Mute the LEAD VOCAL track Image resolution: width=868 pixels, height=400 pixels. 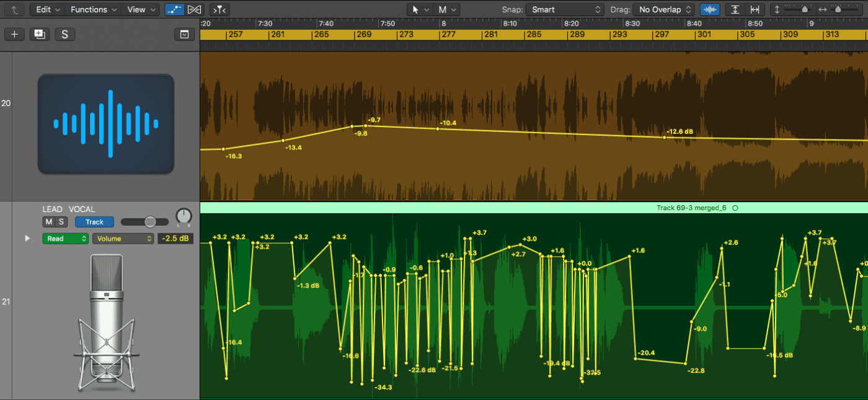pos(48,222)
